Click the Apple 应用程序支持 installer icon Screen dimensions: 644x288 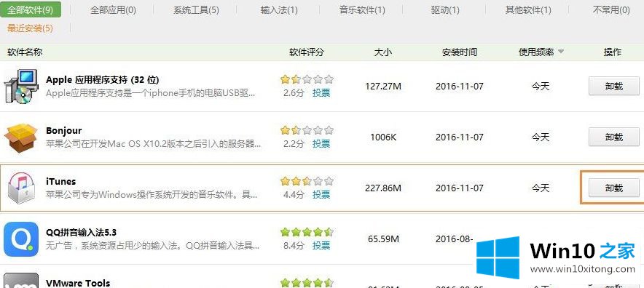(21, 86)
